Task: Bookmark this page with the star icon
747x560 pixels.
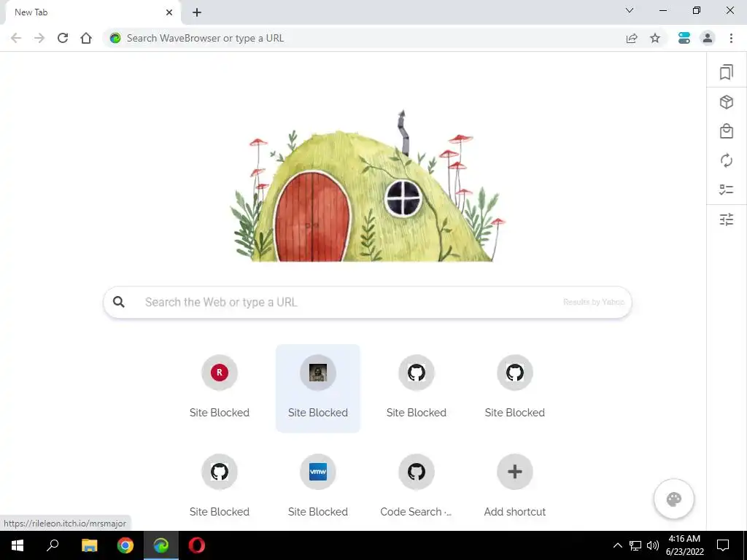Action: [655, 38]
